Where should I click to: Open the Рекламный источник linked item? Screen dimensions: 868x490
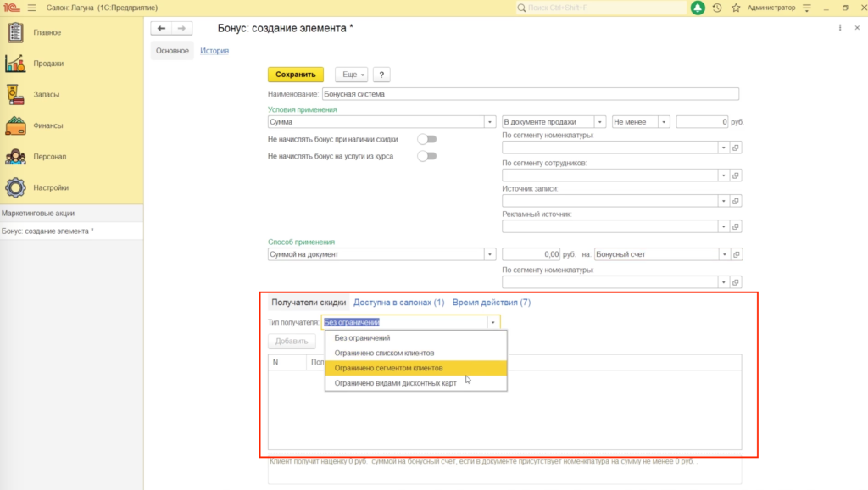coord(736,226)
